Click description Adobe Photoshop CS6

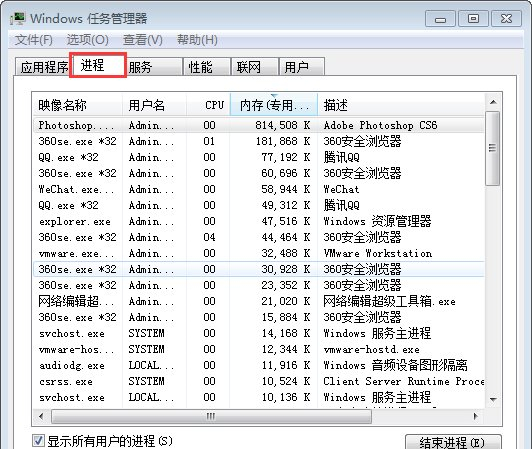380,125
